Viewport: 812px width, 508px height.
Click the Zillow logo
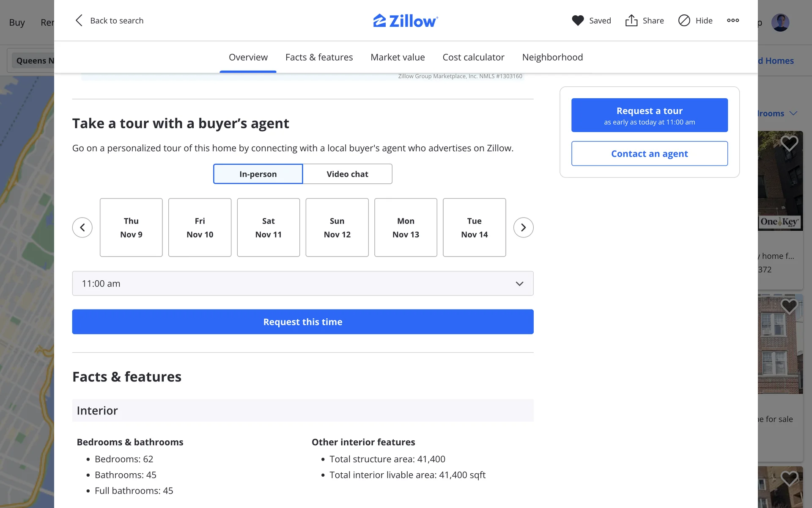pos(405,20)
